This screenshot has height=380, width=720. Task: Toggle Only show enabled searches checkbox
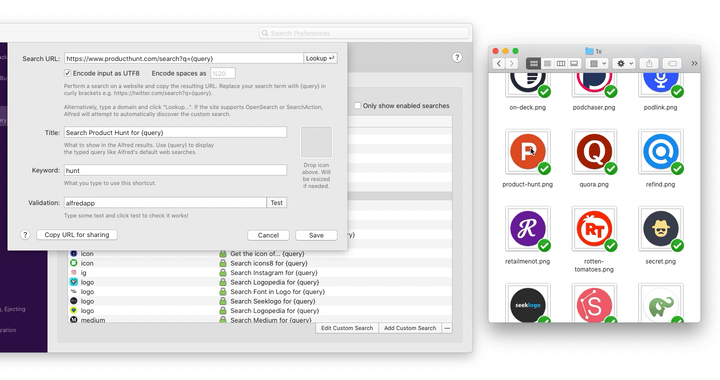coord(357,106)
